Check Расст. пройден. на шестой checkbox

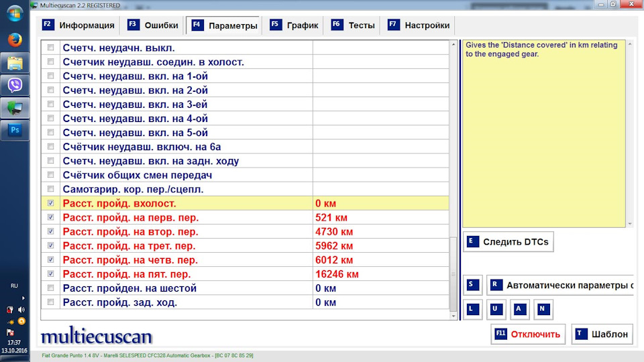click(x=50, y=288)
